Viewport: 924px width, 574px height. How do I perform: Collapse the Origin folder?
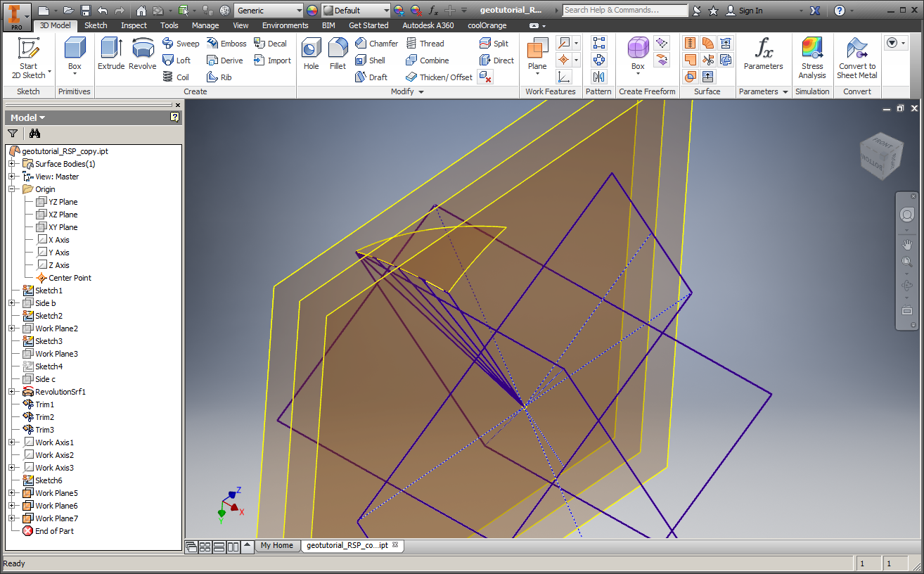(12, 189)
